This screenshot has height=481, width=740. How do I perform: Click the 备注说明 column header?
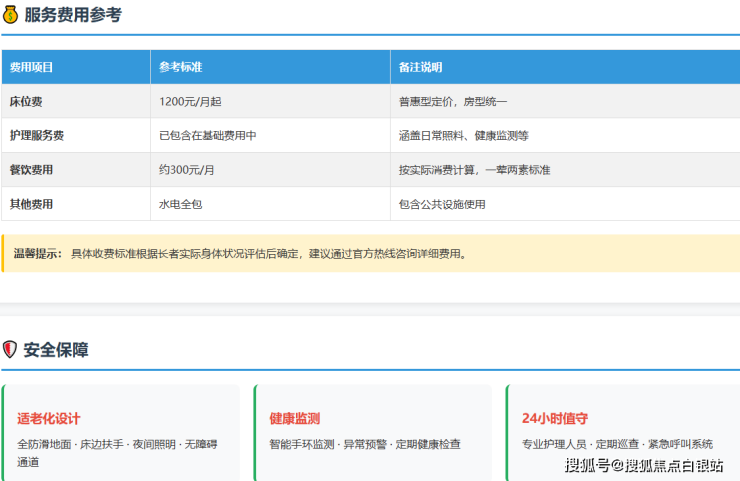pyautogui.click(x=420, y=67)
